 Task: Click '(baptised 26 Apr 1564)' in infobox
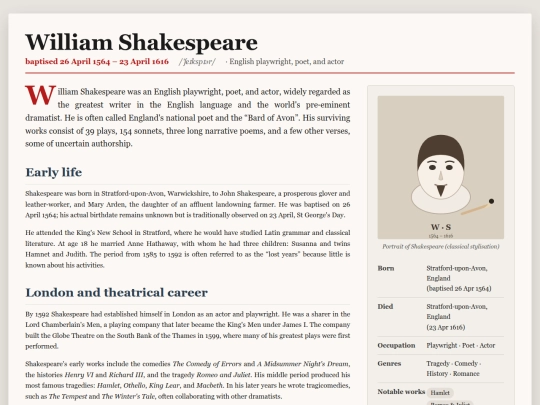point(459,289)
